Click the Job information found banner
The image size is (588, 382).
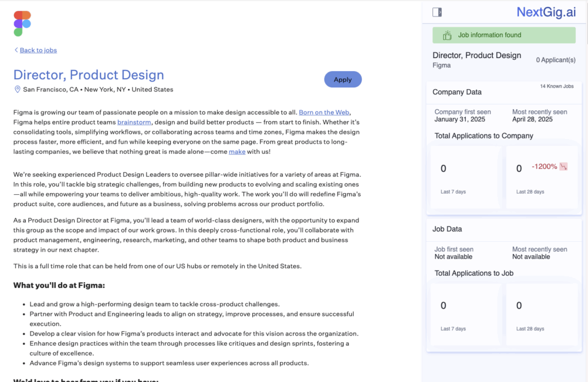pyautogui.click(x=504, y=35)
